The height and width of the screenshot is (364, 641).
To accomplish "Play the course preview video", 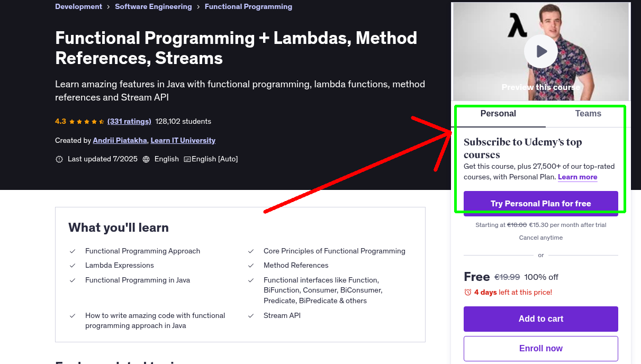I will [x=541, y=51].
